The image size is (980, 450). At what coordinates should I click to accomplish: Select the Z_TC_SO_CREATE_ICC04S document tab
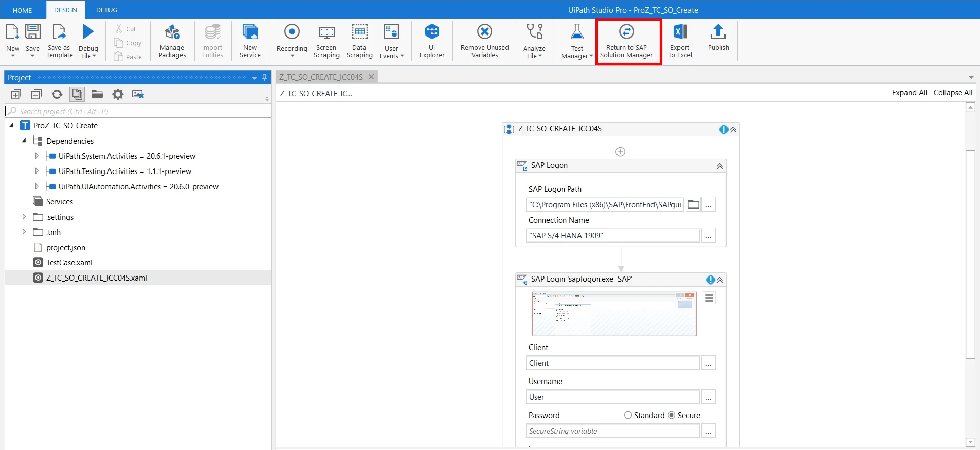[321, 77]
